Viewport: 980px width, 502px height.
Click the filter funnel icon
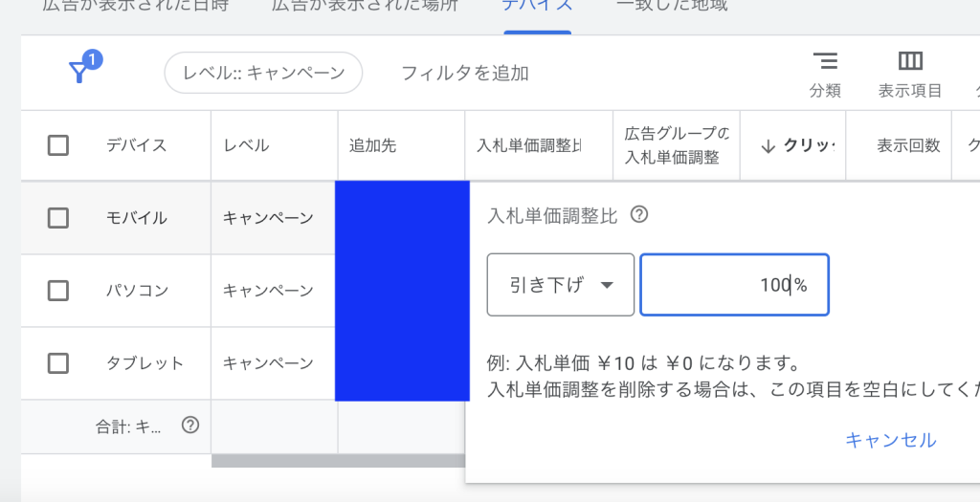80,72
